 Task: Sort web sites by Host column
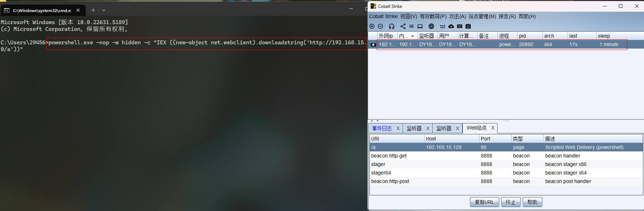pyautogui.click(x=452, y=139)
